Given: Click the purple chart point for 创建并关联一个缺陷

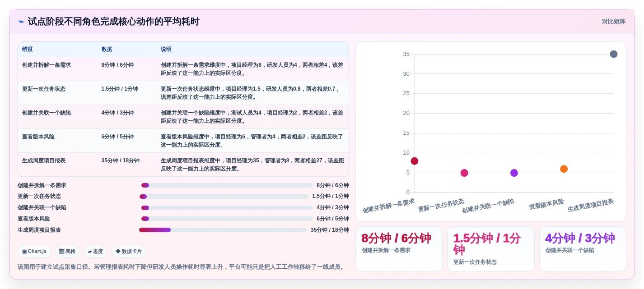Looking at the screenshot, I should click(x=514, y=173).
